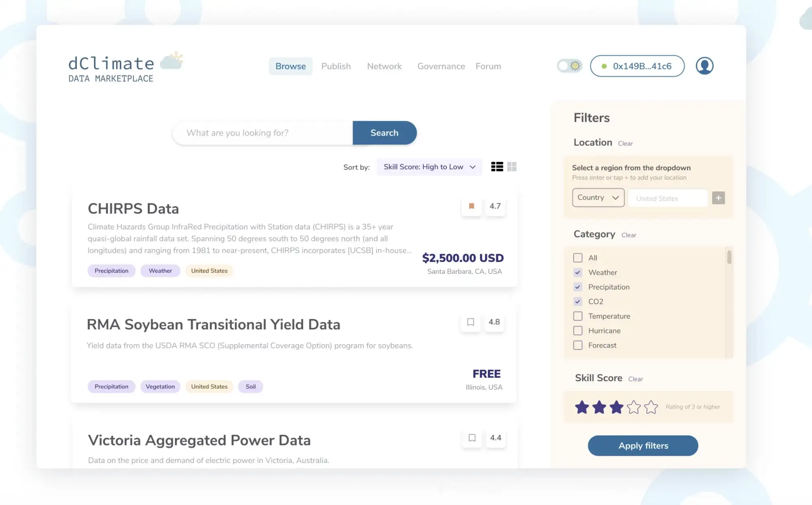
Task: Uncheck the CO2 category checkbox
Action: (578, 302)
